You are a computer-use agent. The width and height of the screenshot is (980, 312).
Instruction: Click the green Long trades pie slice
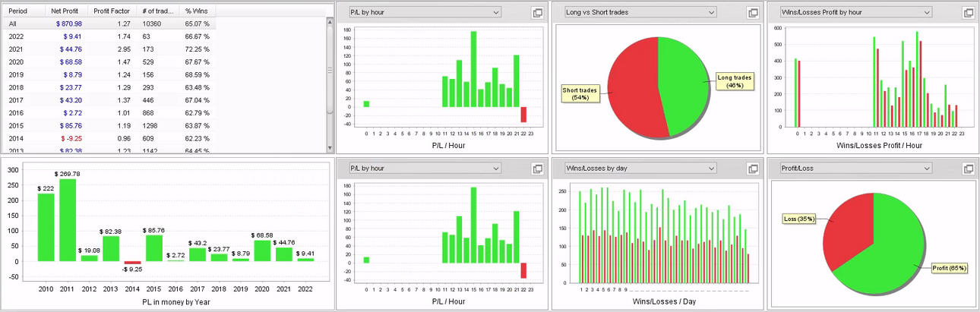coord(684,84)
